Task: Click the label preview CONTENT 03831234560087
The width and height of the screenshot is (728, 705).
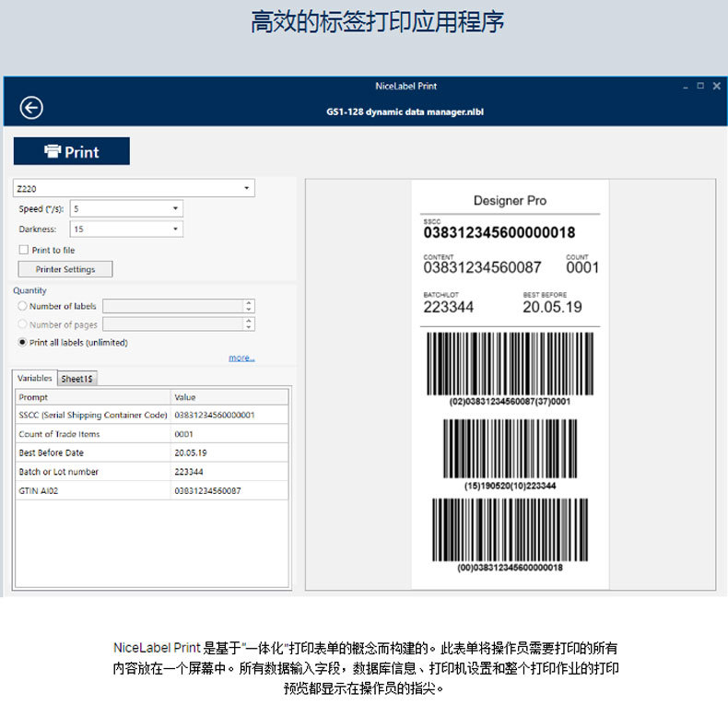Action: coord(482,267)
